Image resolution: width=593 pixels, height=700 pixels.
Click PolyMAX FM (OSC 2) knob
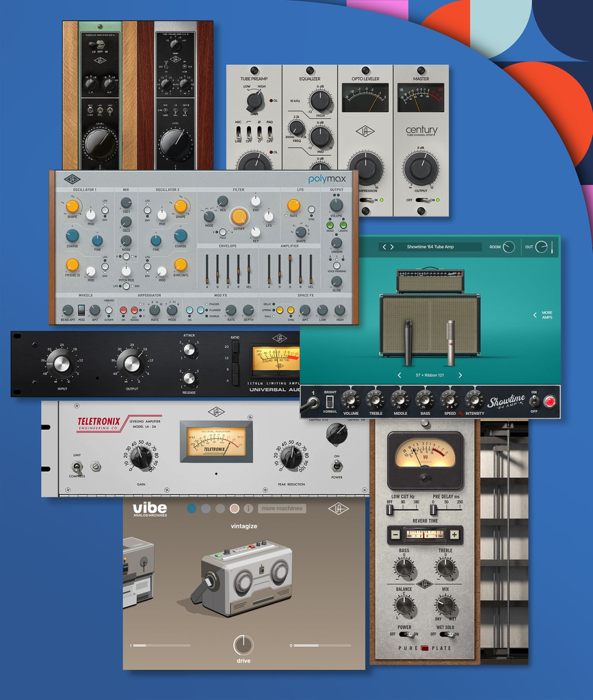[73, 265]
